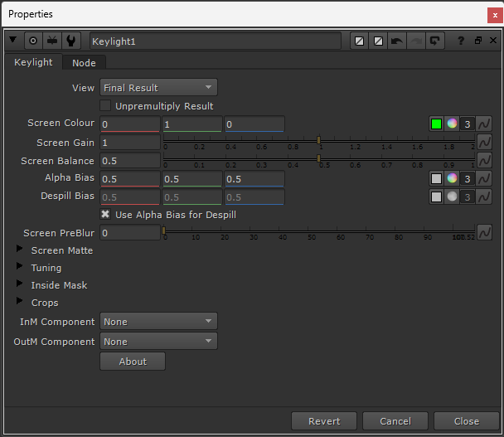Open the wrench edit knobs icon
The width and height of the screenshot is (504, 437).
pos(71,41)
